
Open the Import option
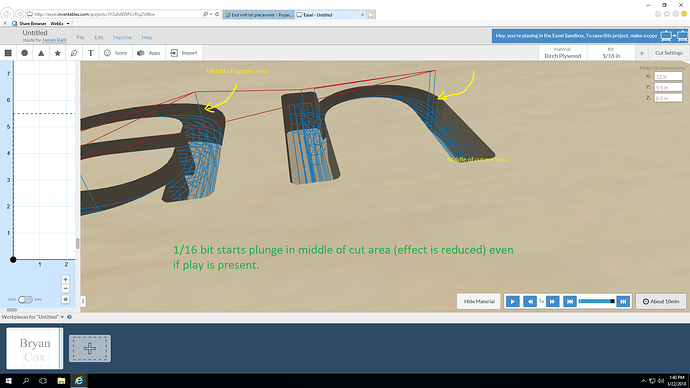coord(184,53)
